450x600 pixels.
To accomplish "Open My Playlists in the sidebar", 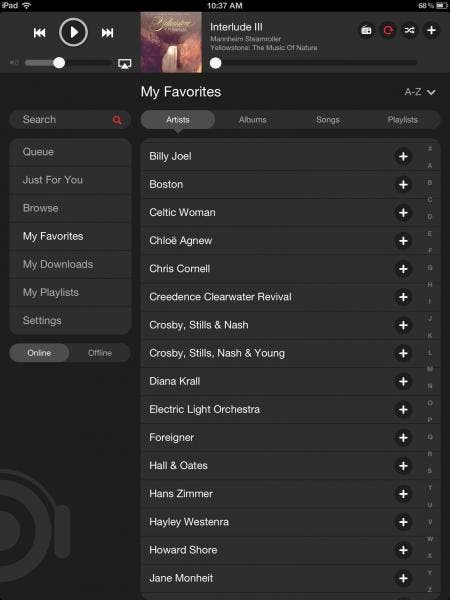I will pos(70,292).
